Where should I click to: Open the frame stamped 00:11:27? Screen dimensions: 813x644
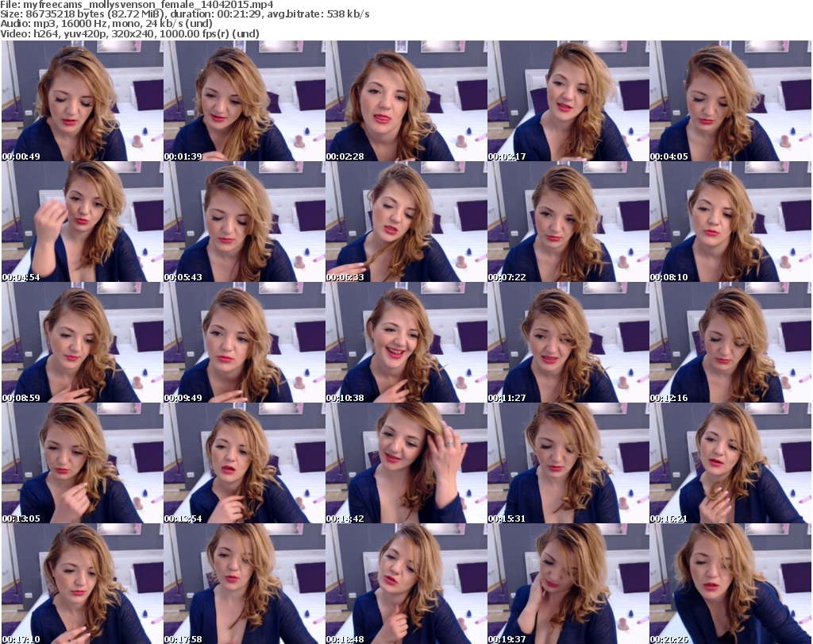point(568,343)
